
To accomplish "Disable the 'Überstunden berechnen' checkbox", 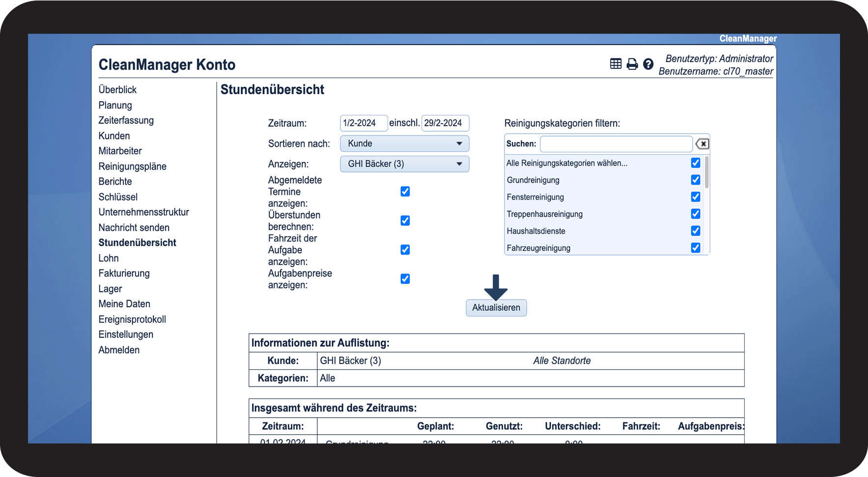I will (405, 221).
